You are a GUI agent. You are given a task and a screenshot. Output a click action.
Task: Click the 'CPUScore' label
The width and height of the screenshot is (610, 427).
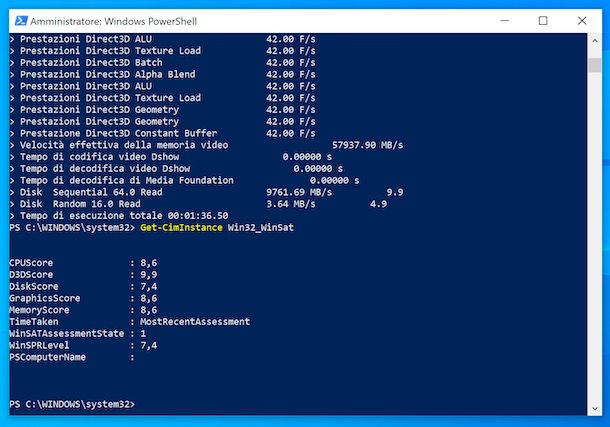click(x=31, y=263)
